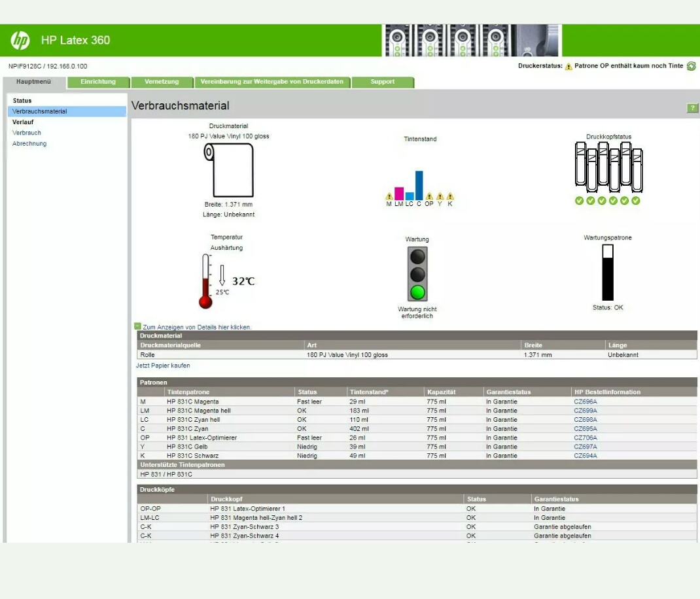The width and height of the screenshot is (700, 599).
Task: Click the K ink warning icon
Action: pyautogui.click(x=450, y=196)
